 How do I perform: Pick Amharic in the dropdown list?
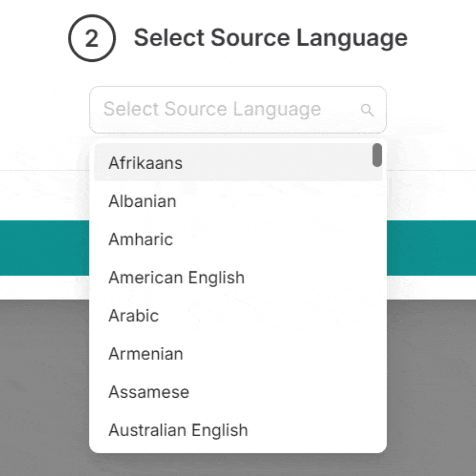[238, 239]
